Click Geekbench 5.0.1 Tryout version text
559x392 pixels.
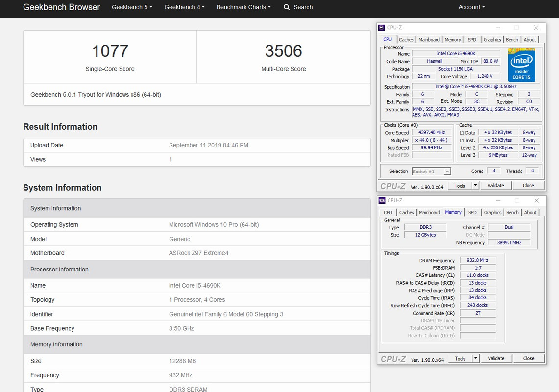coord(96,95)
